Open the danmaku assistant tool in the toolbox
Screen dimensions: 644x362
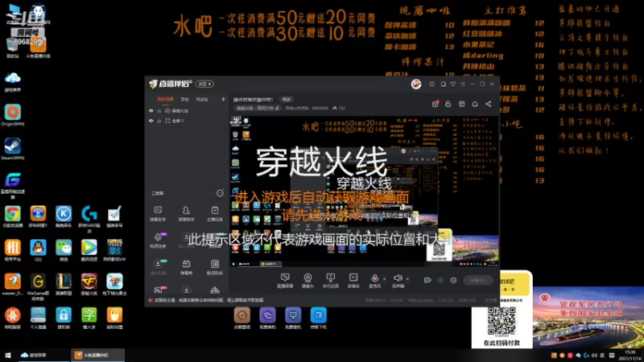pos(158,213)
